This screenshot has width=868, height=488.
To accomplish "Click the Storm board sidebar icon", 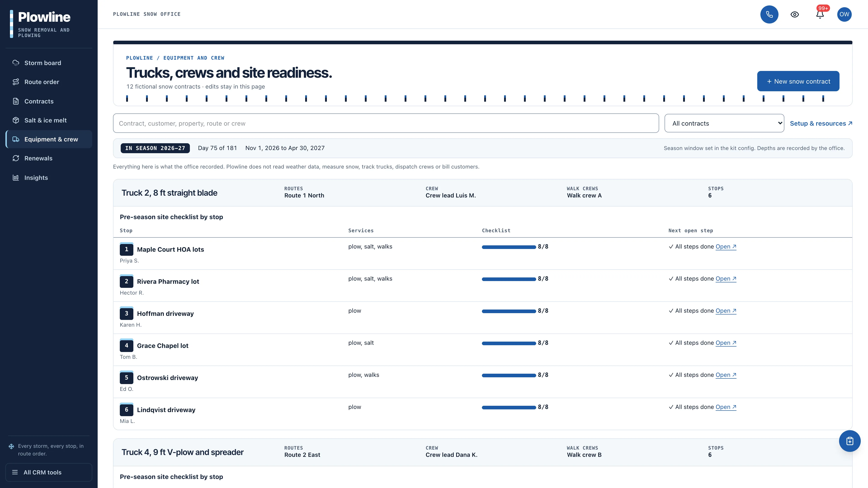I will point(16,63).
